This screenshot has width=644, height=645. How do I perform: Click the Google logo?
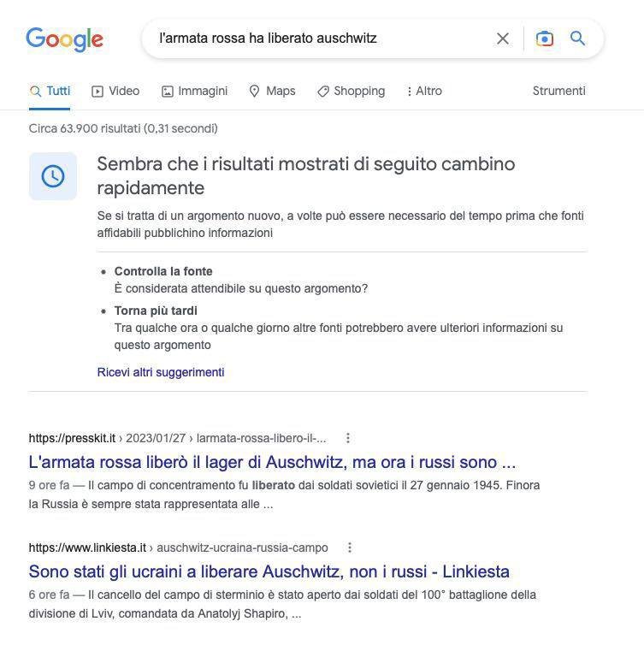[x=64, y=39]
